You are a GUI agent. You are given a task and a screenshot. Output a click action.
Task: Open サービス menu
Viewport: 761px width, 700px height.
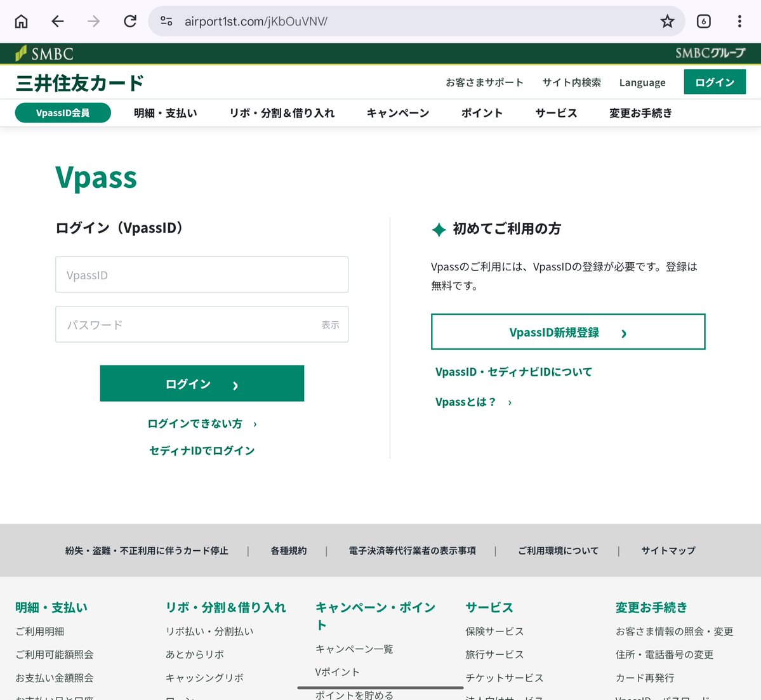click(556, 113)
